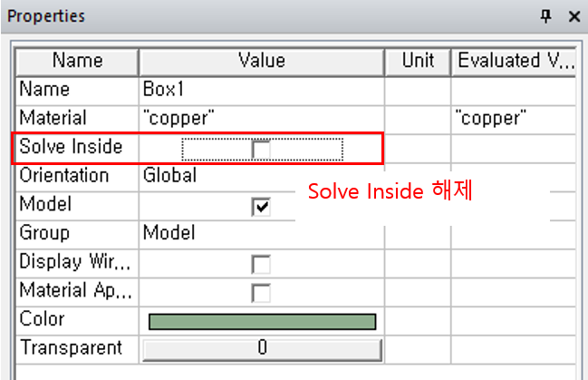Click the Unit column header
This screenshot has height=380, width=588.
tap(418, 62)
